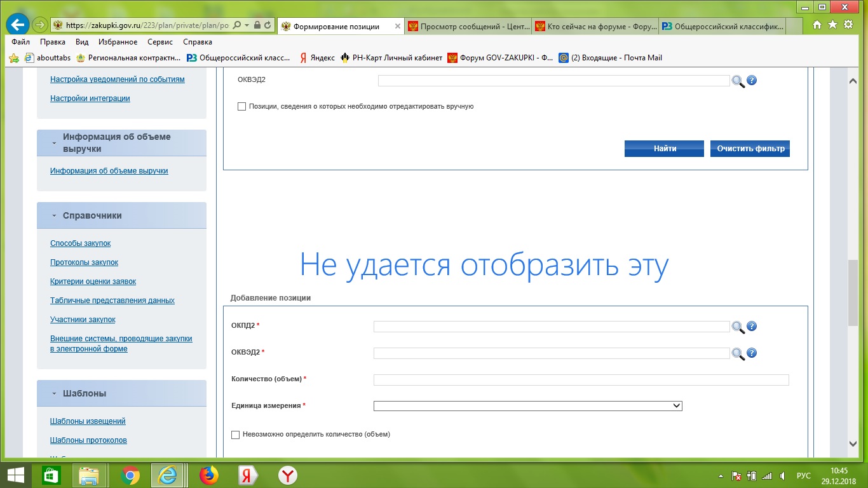Check Невозможно определить количество (объем)
Screen dimensions: 868x488
(236, 435)
